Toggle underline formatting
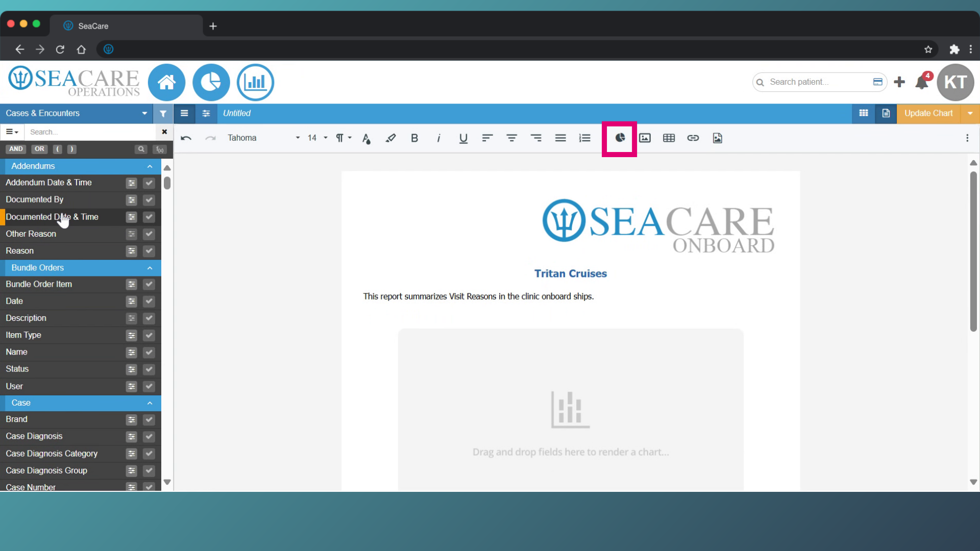The width and height of the screenshot is (980, 551). point(463,138)
